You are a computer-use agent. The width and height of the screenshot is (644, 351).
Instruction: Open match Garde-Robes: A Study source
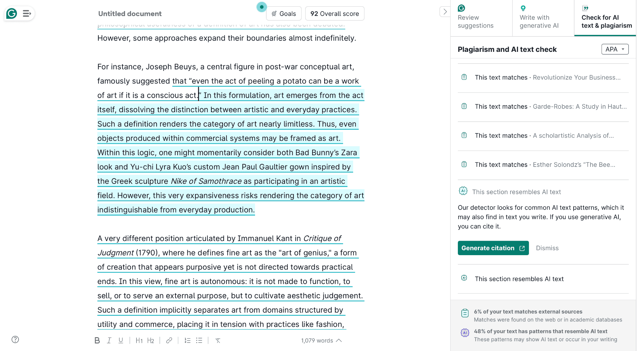coord(543,107)
